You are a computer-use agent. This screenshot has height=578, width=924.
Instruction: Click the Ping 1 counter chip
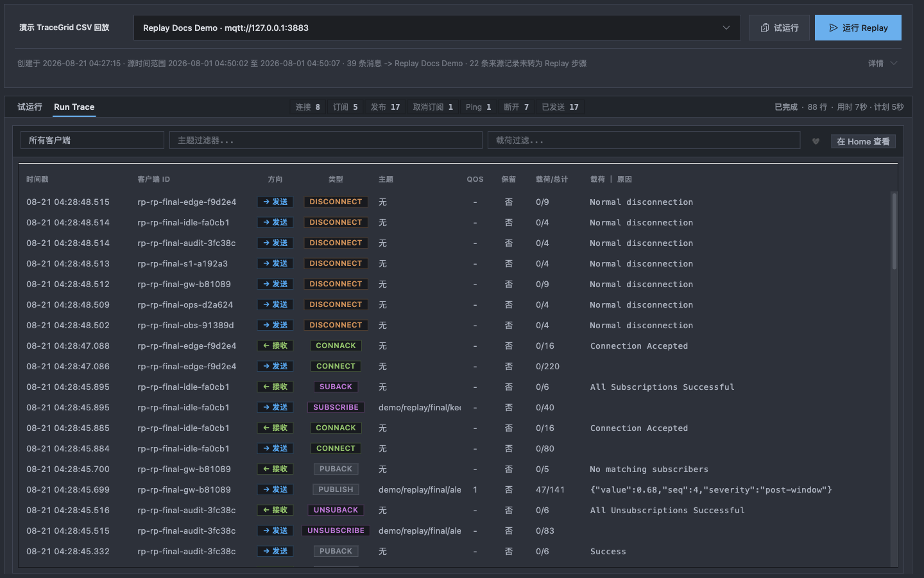click(x=478, y=107)
